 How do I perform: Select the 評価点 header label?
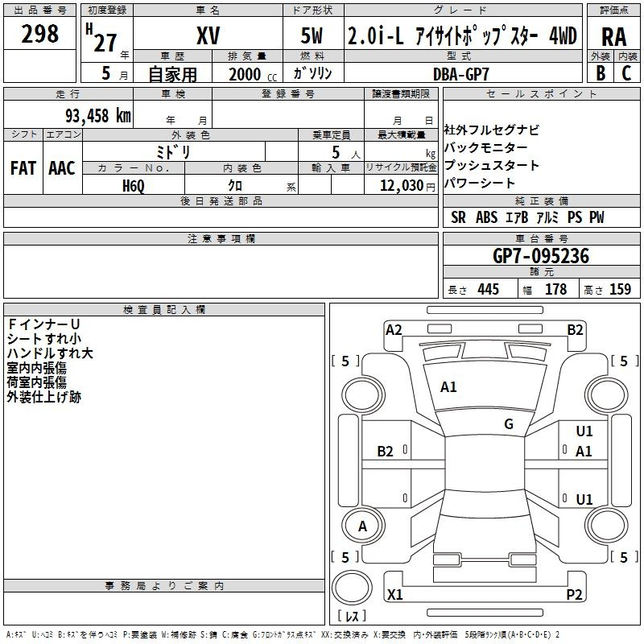pyautogui.click(x=614, y=10)
